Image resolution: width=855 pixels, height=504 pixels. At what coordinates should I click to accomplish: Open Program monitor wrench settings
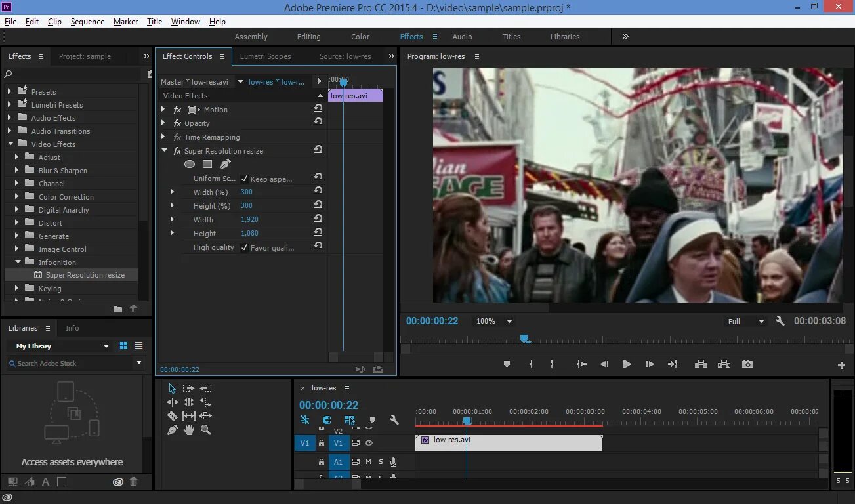click(x=780, y=321)
